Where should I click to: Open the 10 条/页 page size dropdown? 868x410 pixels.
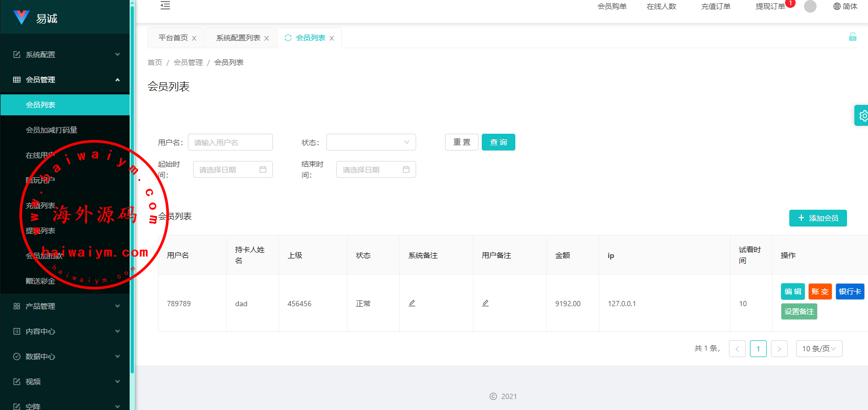819,349
